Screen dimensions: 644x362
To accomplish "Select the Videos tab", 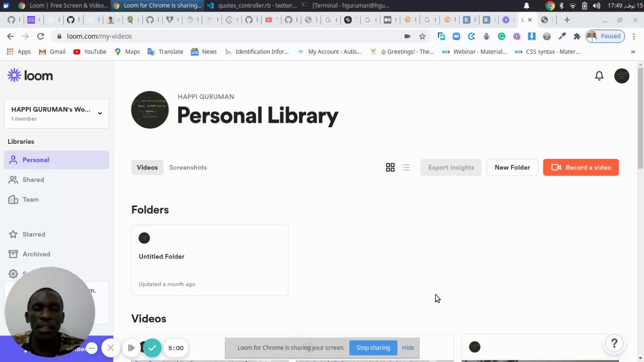I will click(147, 167).
